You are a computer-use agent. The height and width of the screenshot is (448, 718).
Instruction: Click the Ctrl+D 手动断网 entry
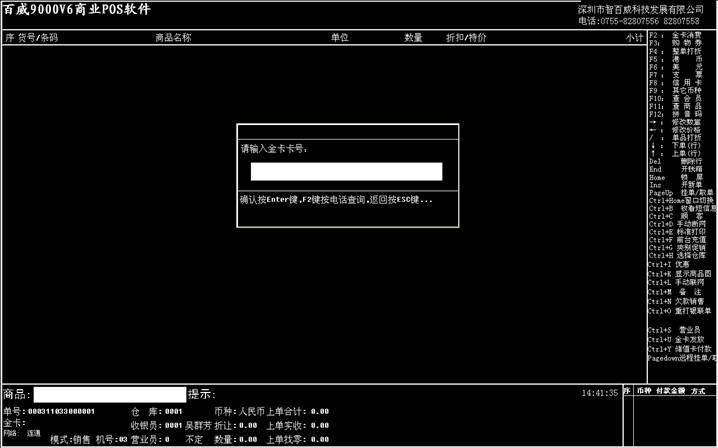tap(677, 224)
